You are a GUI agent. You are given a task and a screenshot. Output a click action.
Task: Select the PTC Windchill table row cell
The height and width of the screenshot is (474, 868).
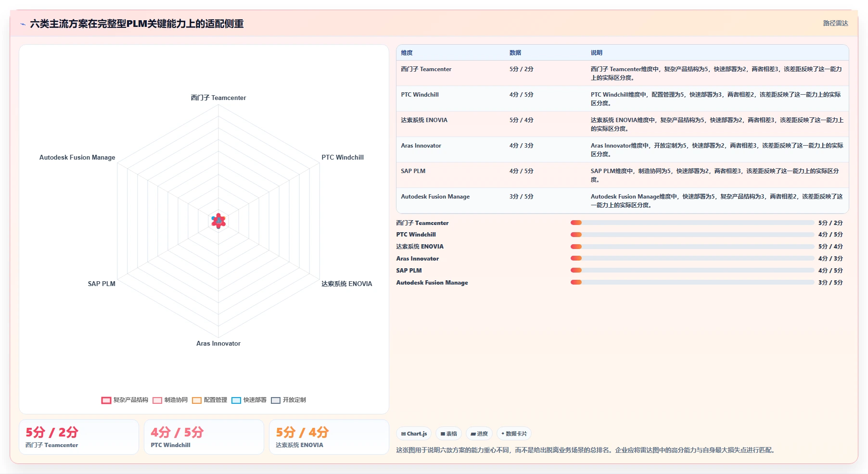tap(420, 95)
